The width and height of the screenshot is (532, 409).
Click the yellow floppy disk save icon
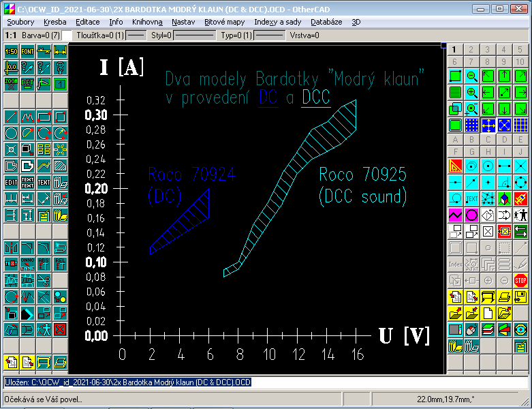[520, 297]
